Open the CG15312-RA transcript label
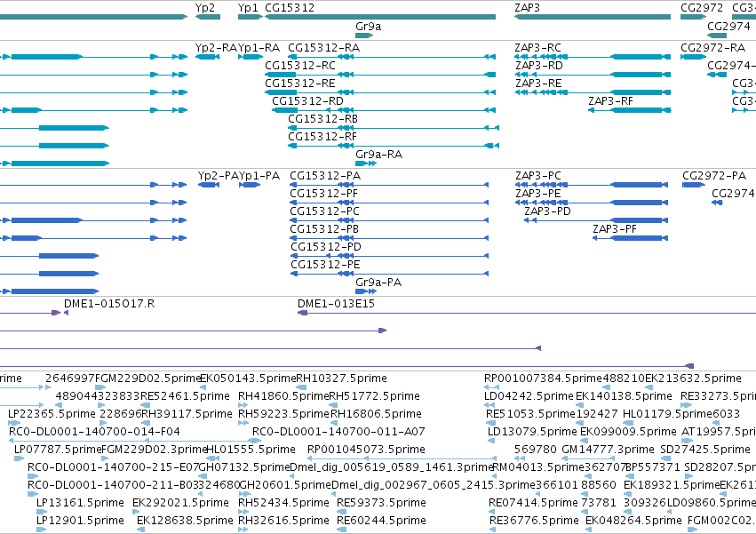The width and height of the screenshot is (756, 534). 324,48
